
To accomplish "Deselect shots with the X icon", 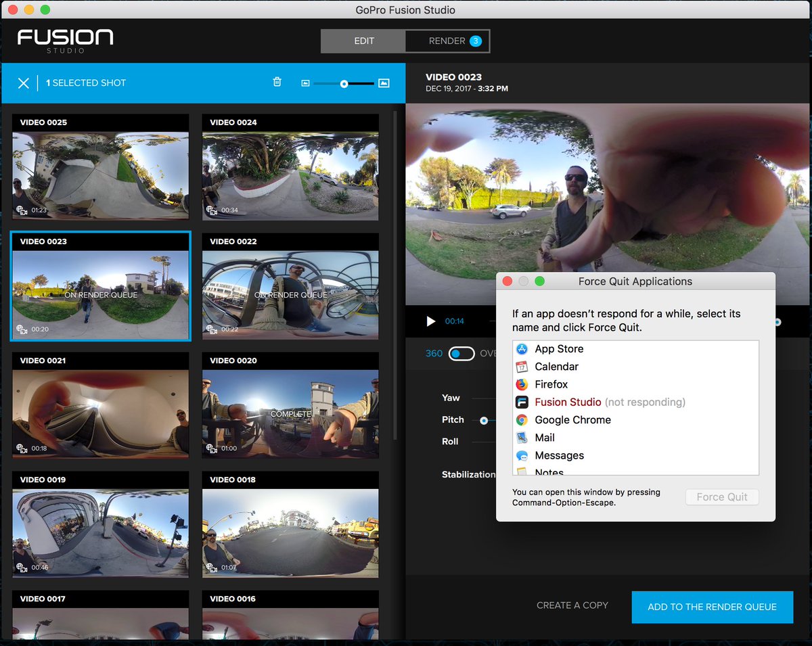I will [x=24, y=83].
